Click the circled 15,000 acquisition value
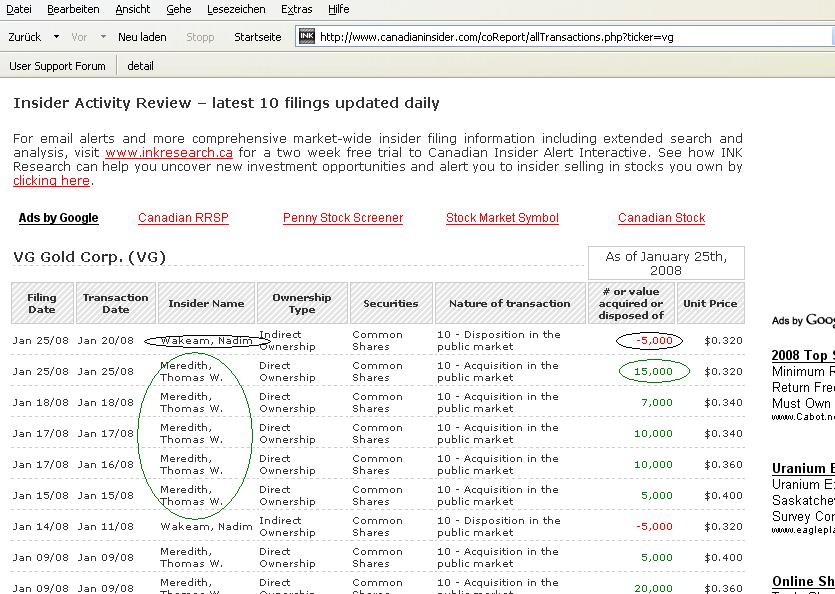 coord(653,371)
